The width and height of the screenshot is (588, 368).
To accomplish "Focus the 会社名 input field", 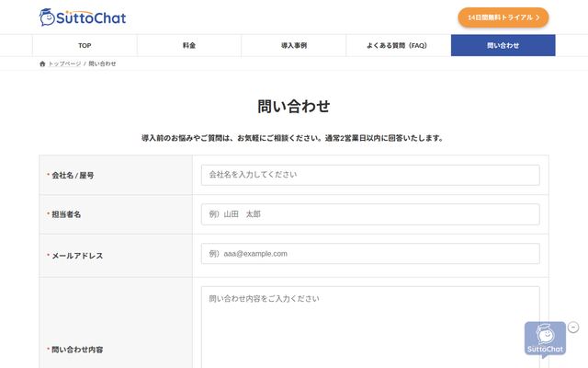I will pos(370,175).
